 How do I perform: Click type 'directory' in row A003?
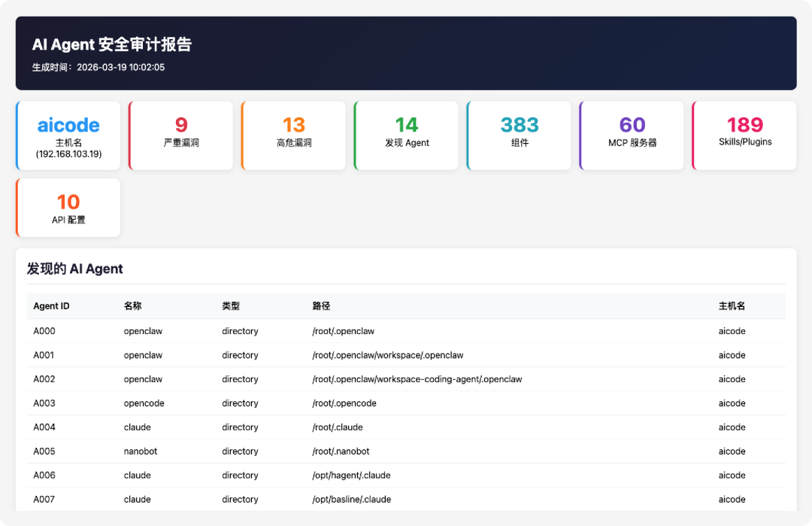[x=241, y=403]
